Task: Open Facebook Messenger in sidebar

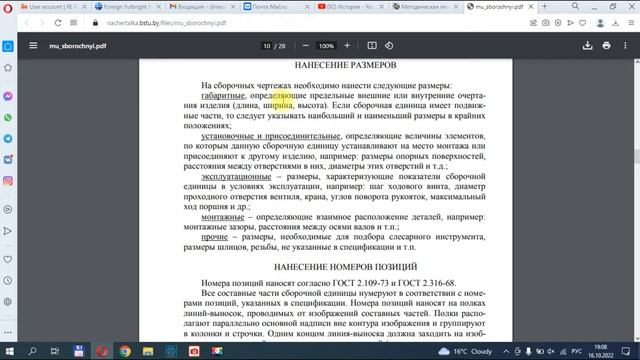Action: [x=8, y=96]
